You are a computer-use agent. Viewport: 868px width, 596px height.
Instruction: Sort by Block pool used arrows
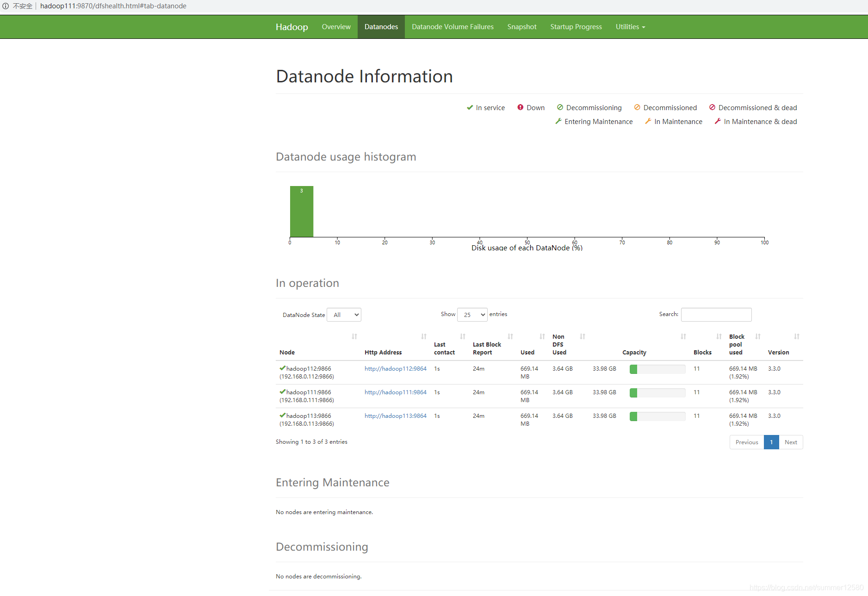click(758, 336)
